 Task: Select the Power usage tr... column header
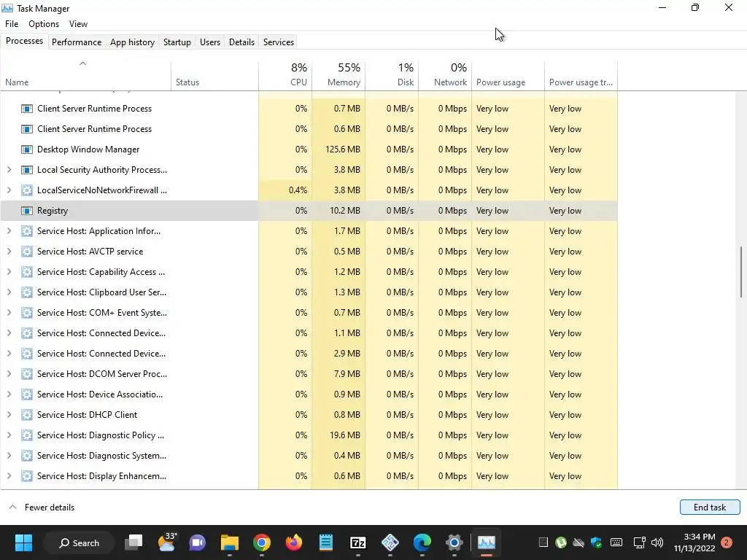point(581,75)
